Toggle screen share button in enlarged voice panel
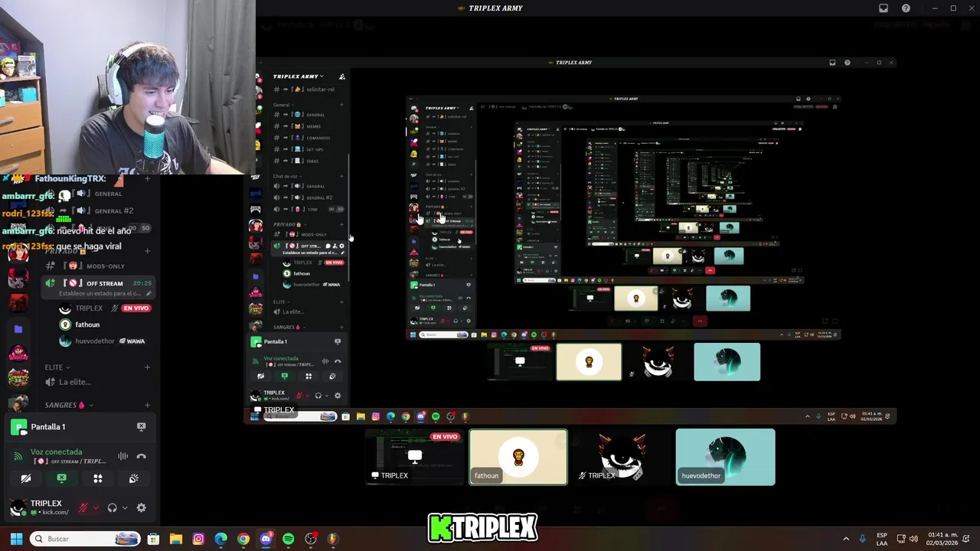This screenshot has width=980, height=551. click(62, 478)
